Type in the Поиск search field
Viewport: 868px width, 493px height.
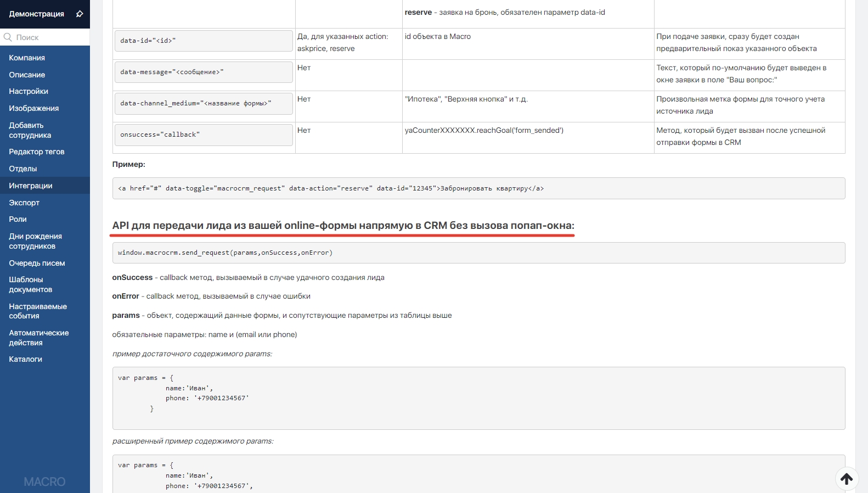point(50,37)
